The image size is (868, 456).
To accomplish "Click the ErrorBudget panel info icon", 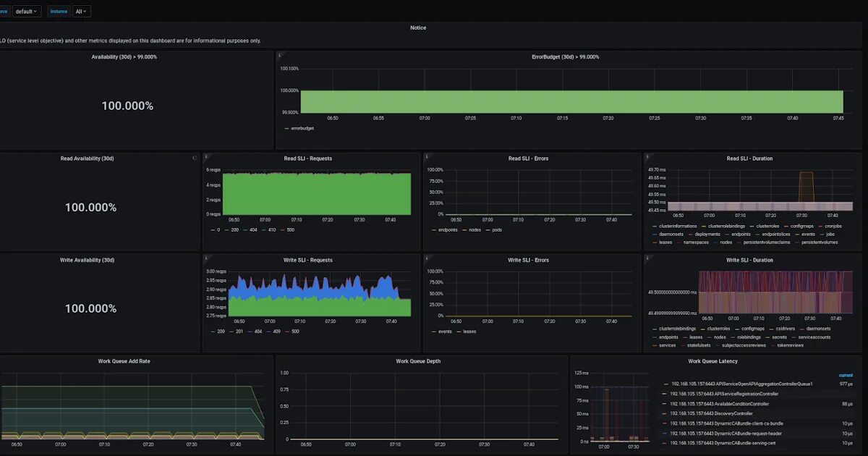I will click(x=280, y=54).
